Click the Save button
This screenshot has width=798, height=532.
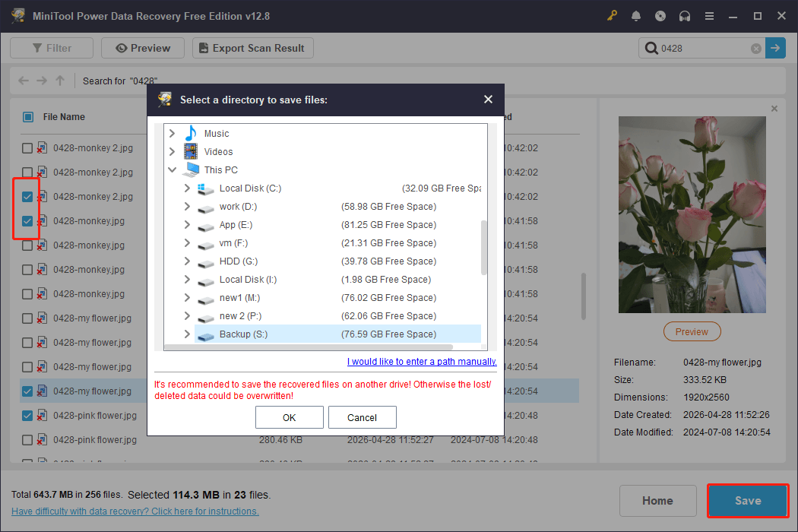coord(747,500)
